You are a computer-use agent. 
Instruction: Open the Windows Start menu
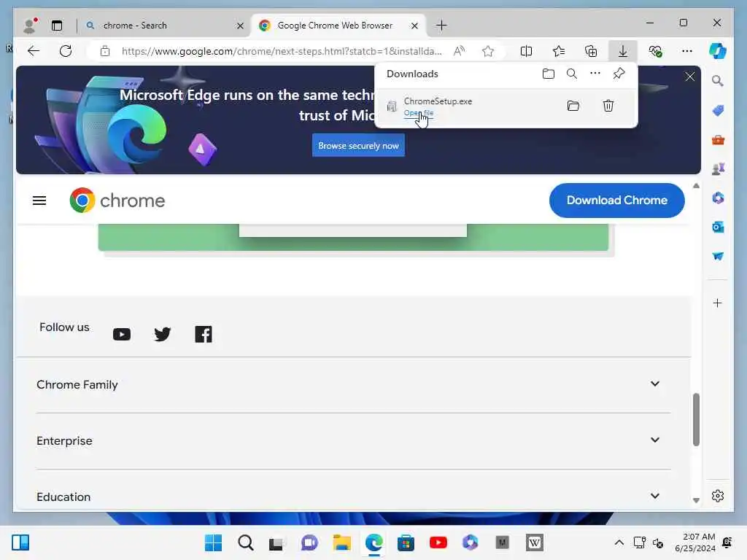click(213, 542)
